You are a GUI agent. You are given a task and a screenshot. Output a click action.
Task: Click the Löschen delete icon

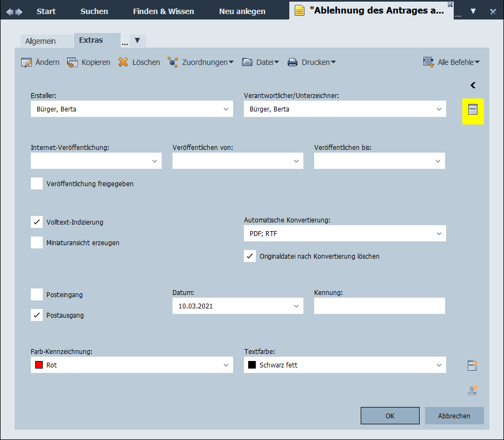(123, 62)
